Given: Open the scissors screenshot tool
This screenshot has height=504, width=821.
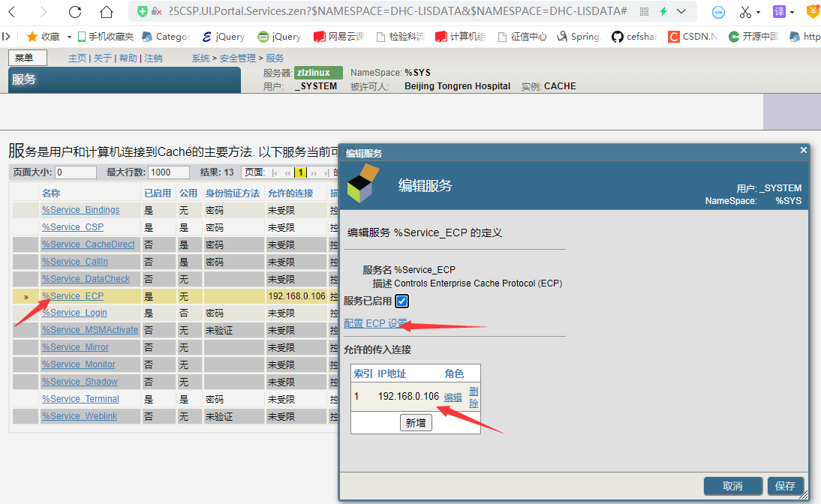Looking at the screenshot, I should pyautogui.click(x=745, y=11).
